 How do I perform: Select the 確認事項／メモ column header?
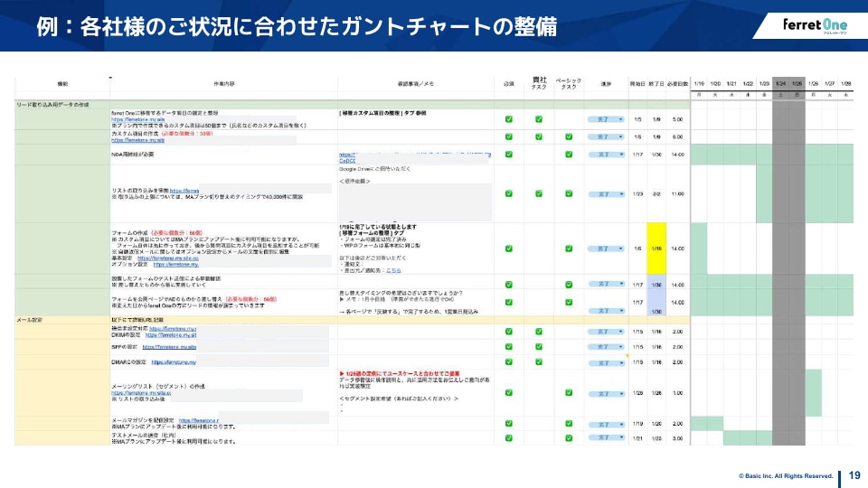tap(416, 84)
